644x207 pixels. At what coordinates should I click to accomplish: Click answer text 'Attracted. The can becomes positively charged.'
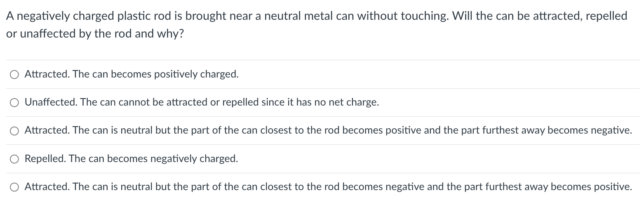132,74
